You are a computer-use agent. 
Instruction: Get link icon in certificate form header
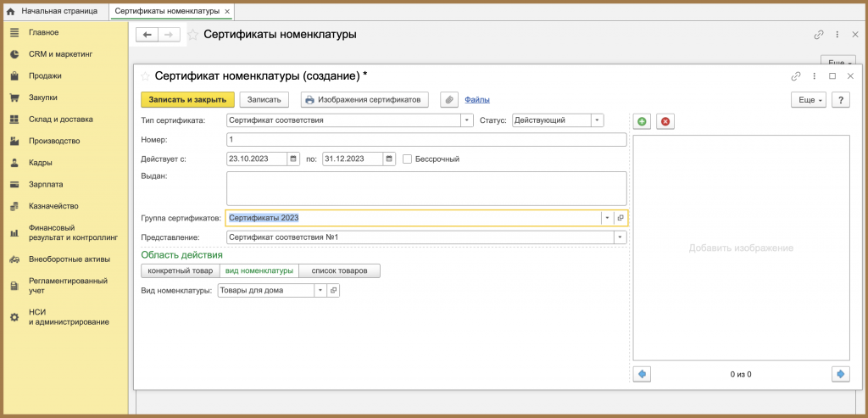click(x=796, y=75)
